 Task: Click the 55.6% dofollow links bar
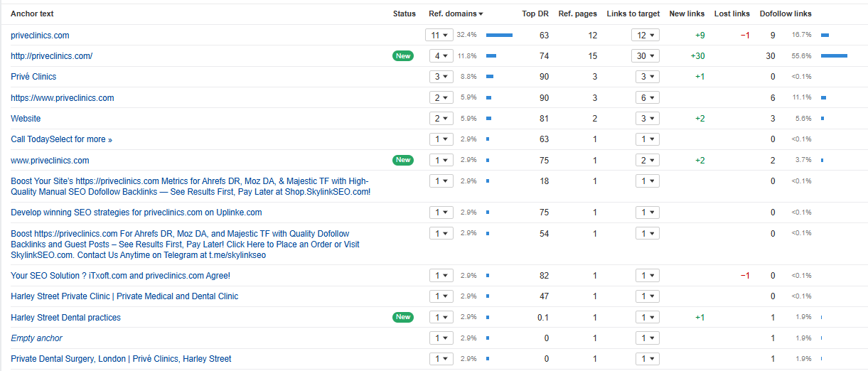click(x=834, y=56)
